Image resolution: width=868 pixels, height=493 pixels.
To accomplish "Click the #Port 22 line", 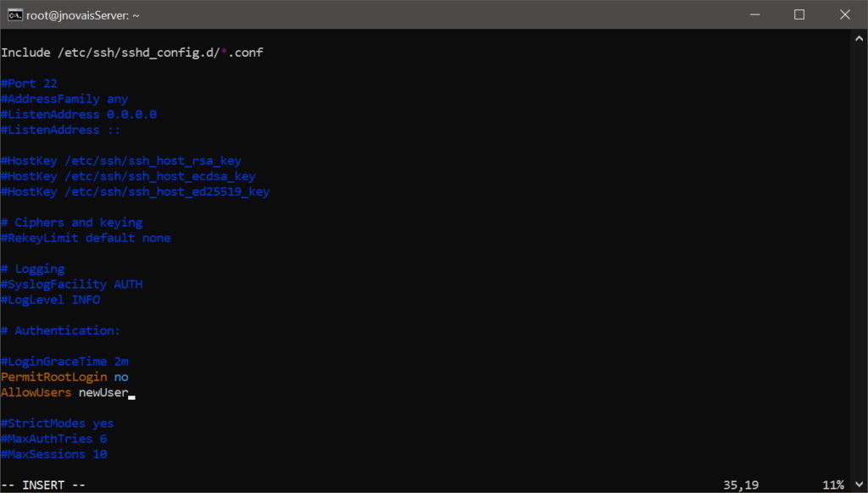I will [29, 84].
